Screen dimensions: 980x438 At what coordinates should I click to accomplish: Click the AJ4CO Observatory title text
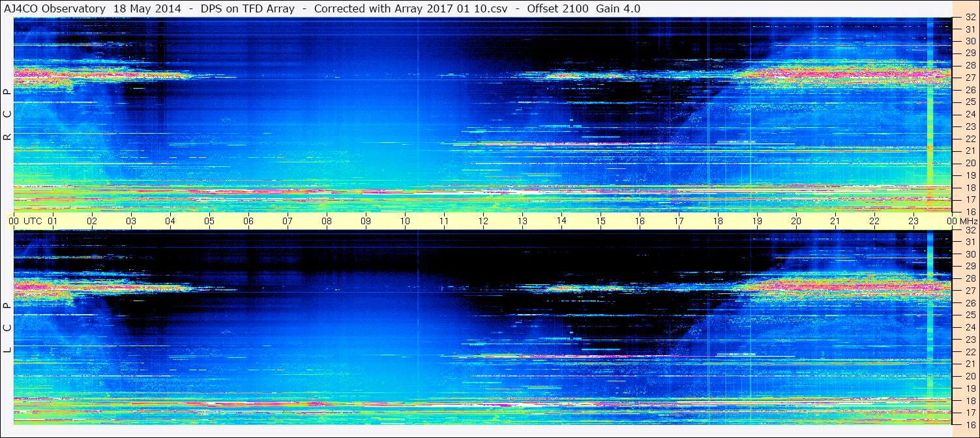click(55, 8)
